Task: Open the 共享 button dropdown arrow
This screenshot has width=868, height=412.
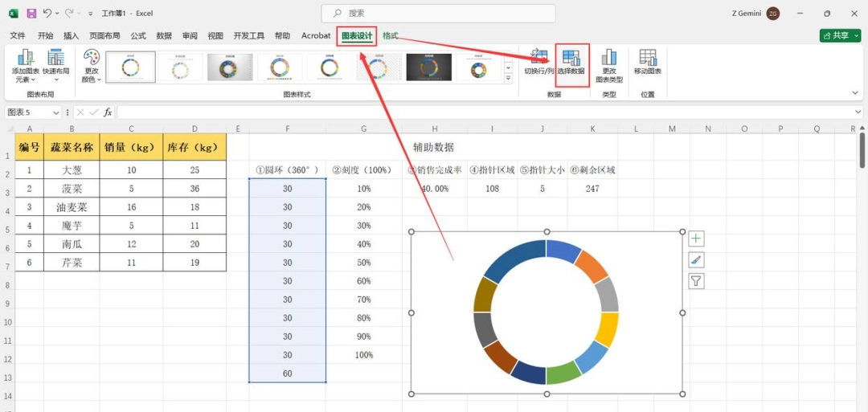Action: point(857,35)
